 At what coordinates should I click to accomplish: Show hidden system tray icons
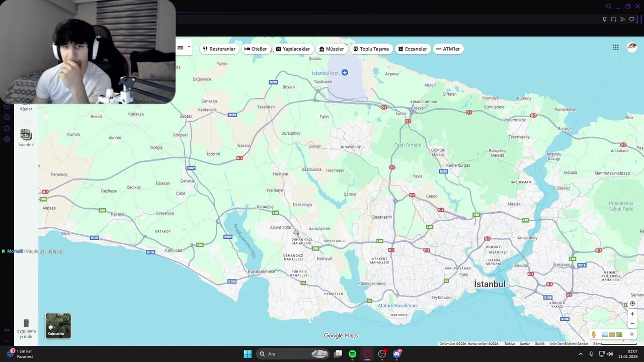[x=580, y=354]
